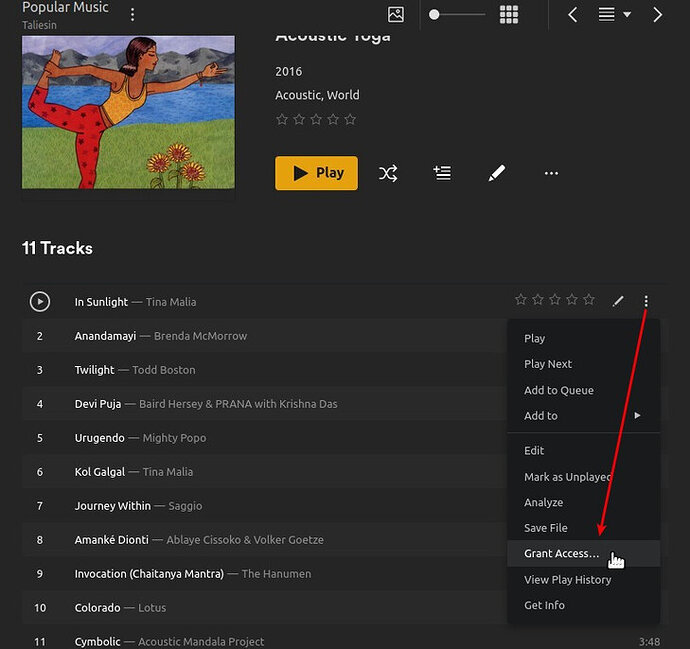Edit the In Sunlight track pencil
Screen dimensions: 690x649
click(618, 301)
